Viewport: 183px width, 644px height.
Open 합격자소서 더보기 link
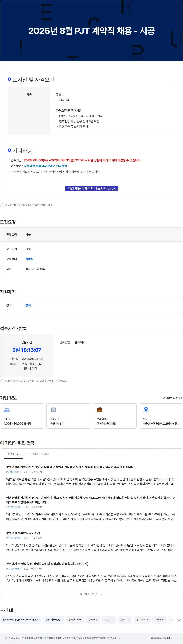coord(91,594)
